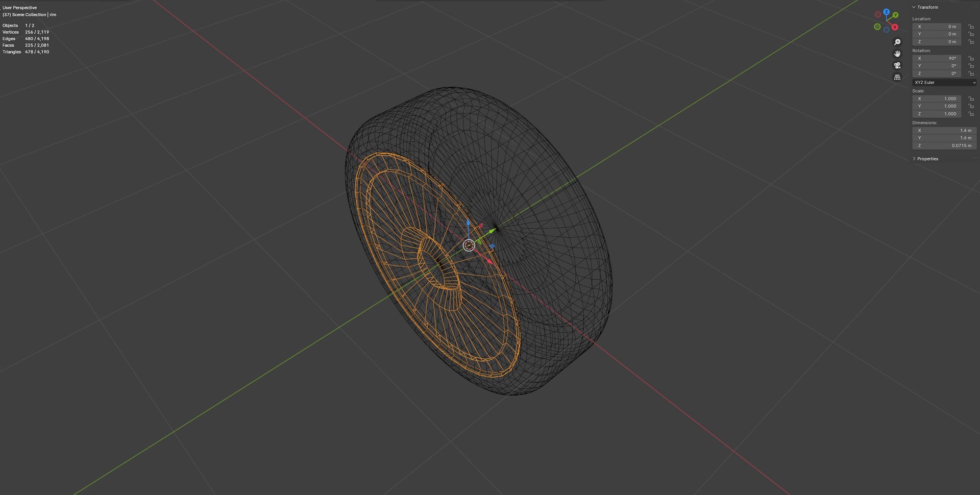Lock the Rotation Y value
This screenshot has width=980, height=495.
[x=971, y=66]
